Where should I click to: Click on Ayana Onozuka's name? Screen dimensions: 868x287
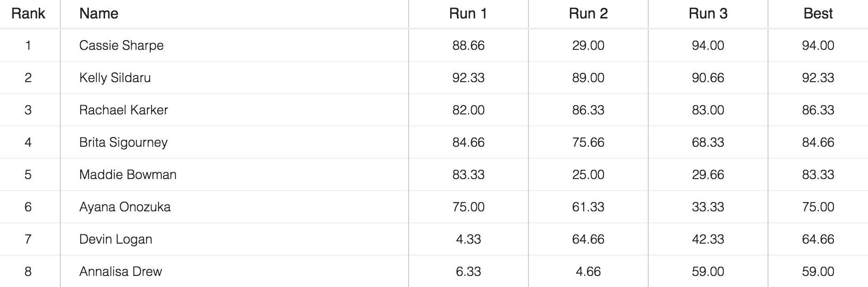click(x=125, y=207)
